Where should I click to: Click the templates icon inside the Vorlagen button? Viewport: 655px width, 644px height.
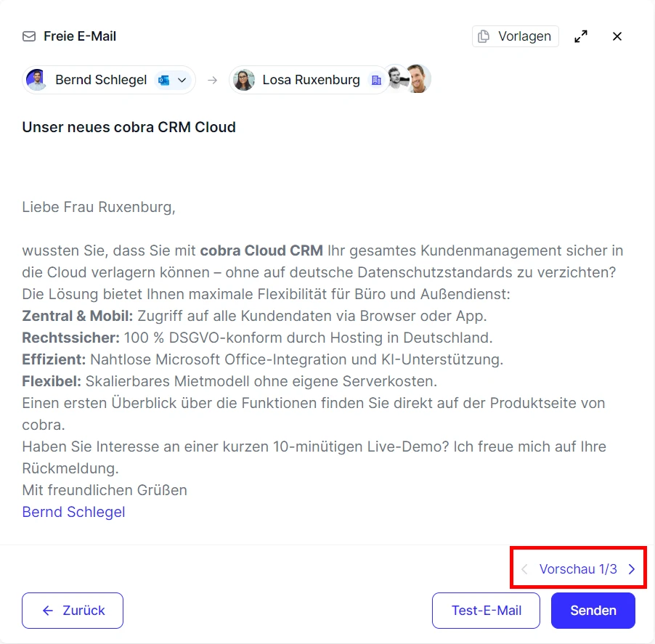[x=481, y=36]
